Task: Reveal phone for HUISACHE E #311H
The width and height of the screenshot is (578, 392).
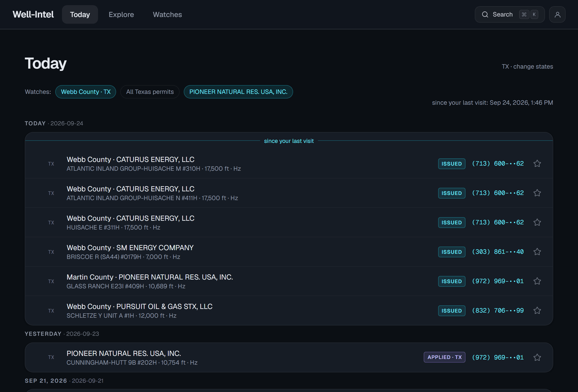Action: pos(498,222)
